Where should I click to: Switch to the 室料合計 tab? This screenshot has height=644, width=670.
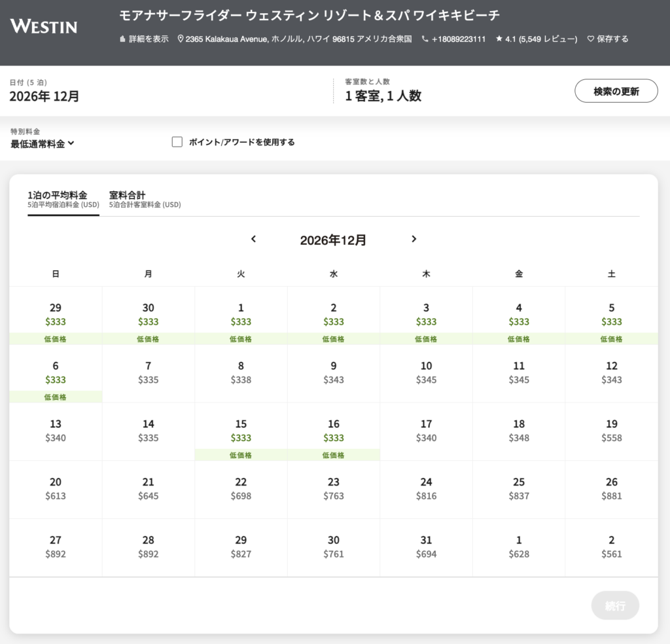click(145, 200)
